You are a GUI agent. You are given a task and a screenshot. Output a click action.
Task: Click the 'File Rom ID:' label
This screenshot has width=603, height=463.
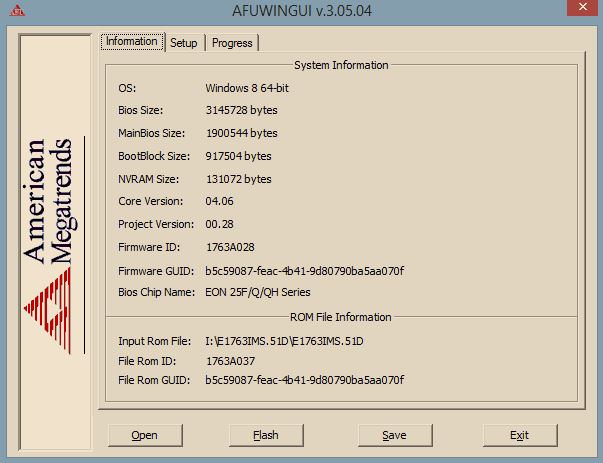coord(147,361)
